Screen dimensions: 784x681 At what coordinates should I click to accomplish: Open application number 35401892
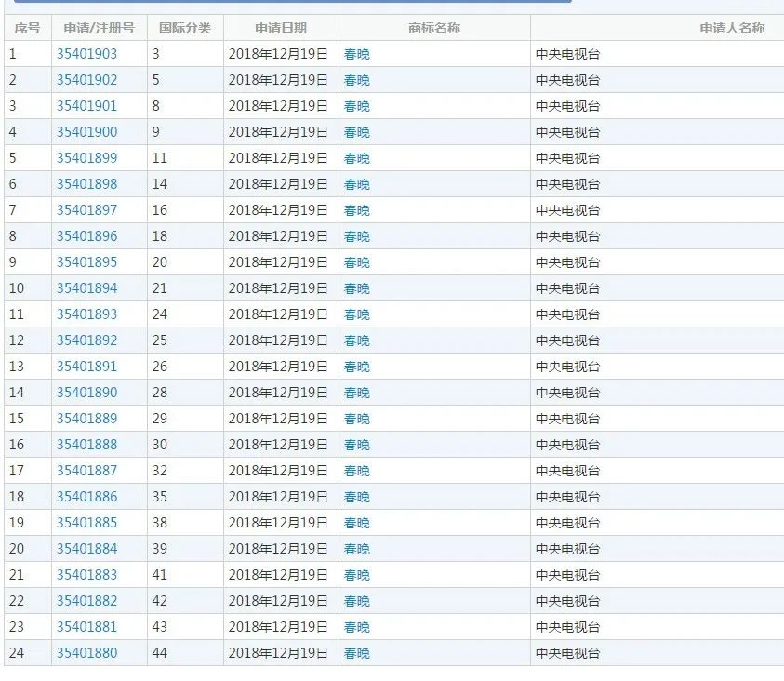pyautogui.click(x=86, y=340)
